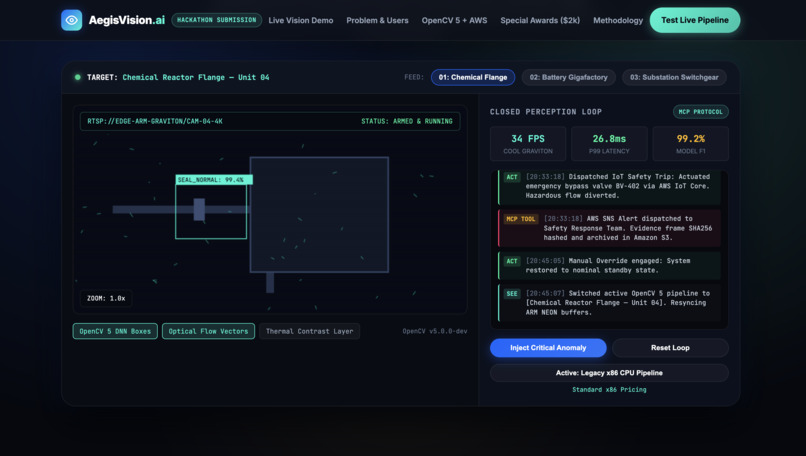Click Inject Critical Anomaly button
This screenshot has height=456, width=806.
click(x=548, y=348)
